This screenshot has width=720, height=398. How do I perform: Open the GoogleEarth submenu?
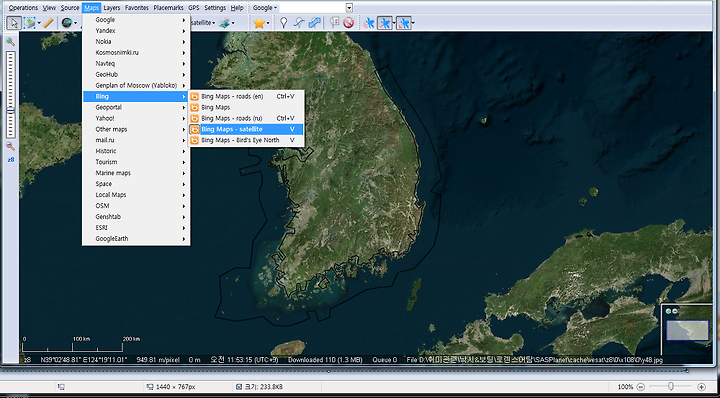click(136, 239)
